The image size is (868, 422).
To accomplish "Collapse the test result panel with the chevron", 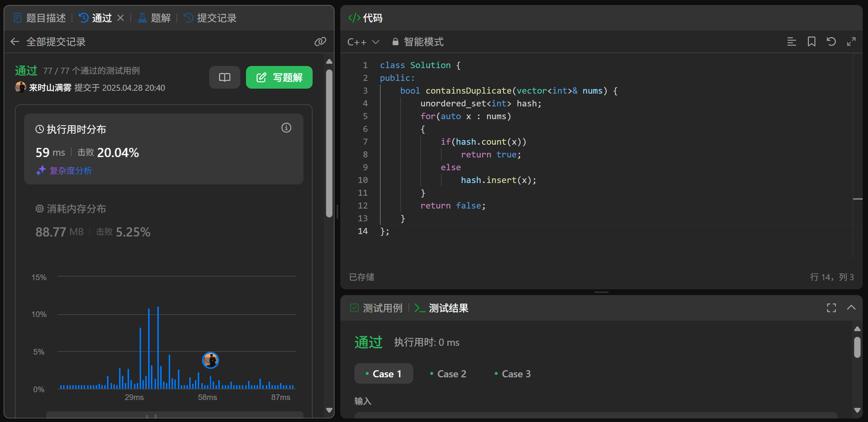I will 851,308.
